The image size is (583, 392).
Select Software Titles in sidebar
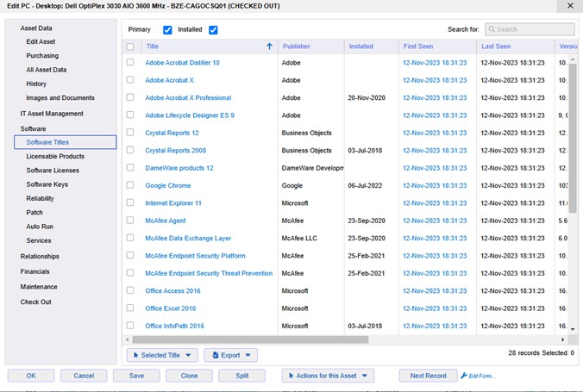[65, 142]
